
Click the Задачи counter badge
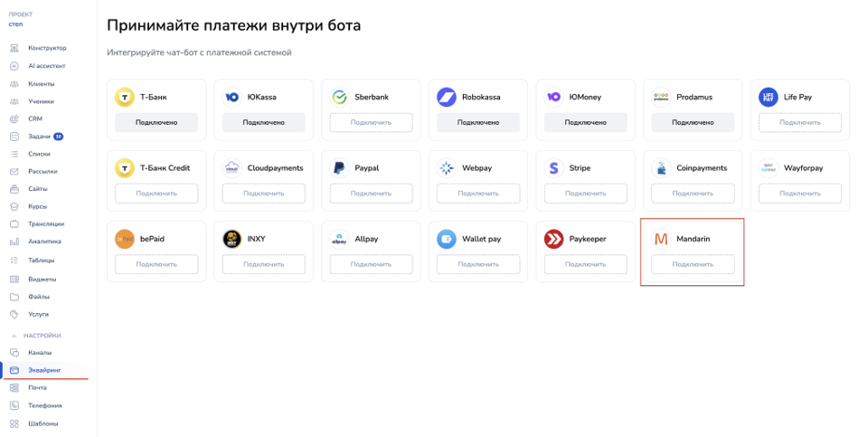pyautogui.click(x=58, y=137)
